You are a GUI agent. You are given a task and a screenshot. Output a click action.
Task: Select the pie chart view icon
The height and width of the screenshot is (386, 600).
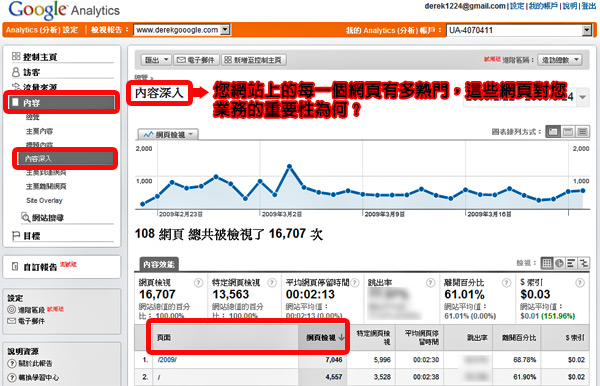click(x=559, y=263)
